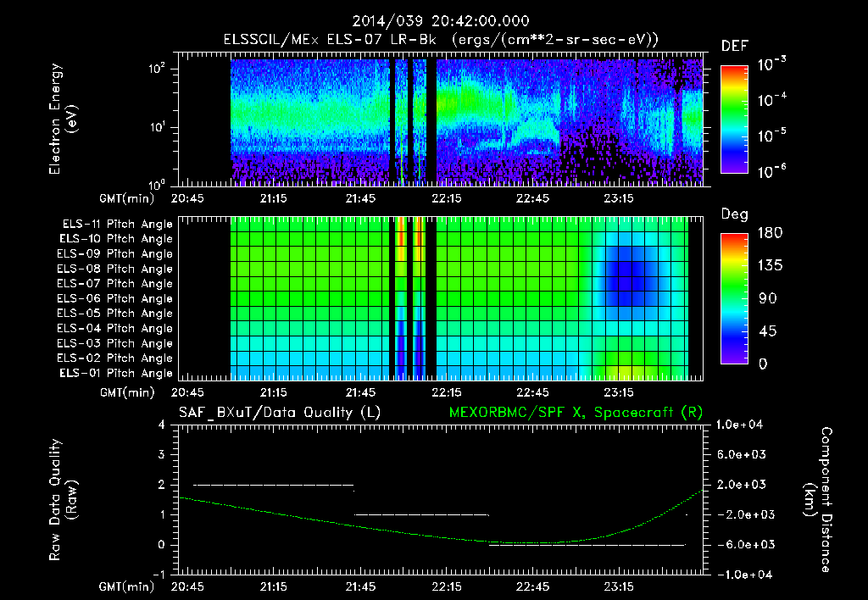Screen dimensions: 868x600
Task: Click the 135 degree scale value
Action: tap(770, 265)
